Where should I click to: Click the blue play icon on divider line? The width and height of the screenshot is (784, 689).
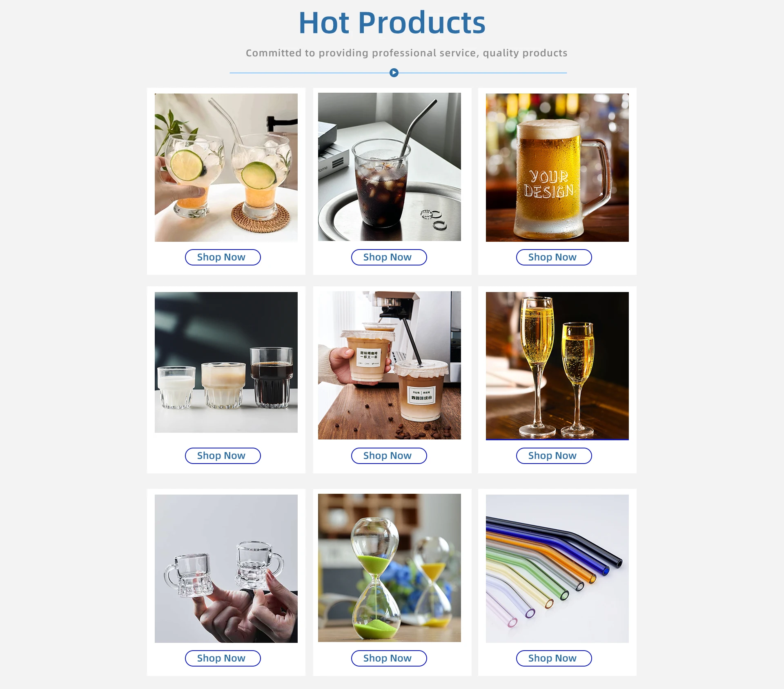(394, 73)
